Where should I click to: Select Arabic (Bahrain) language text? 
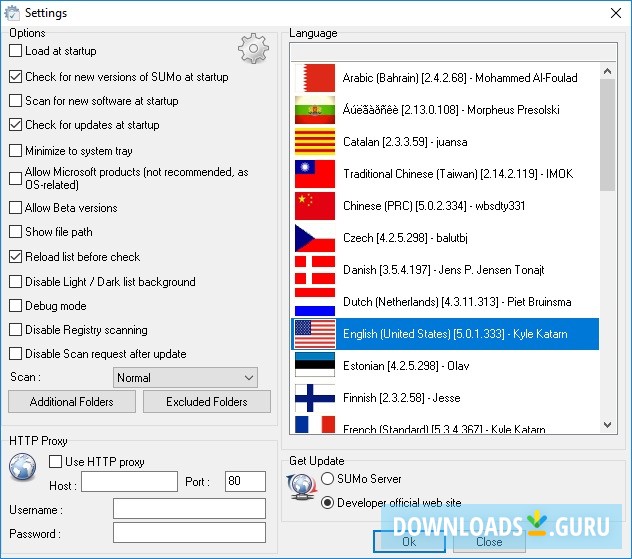460,78
